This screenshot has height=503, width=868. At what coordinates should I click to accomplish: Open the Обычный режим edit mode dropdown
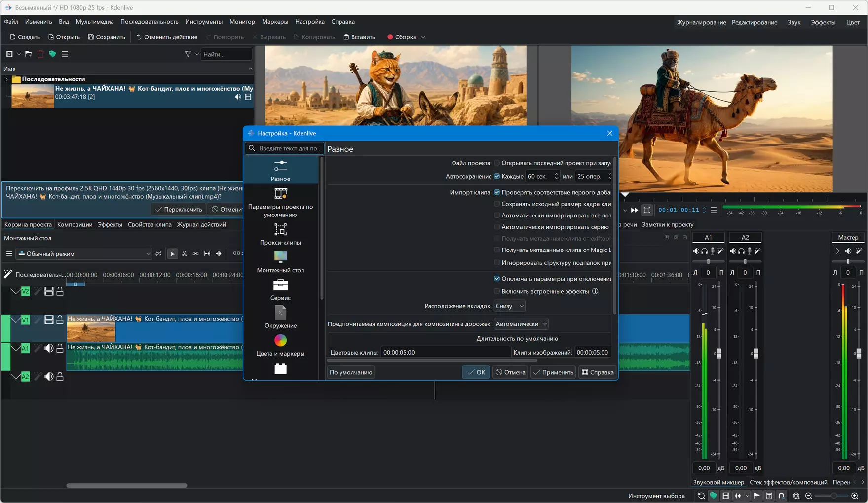tap(84, 254)
